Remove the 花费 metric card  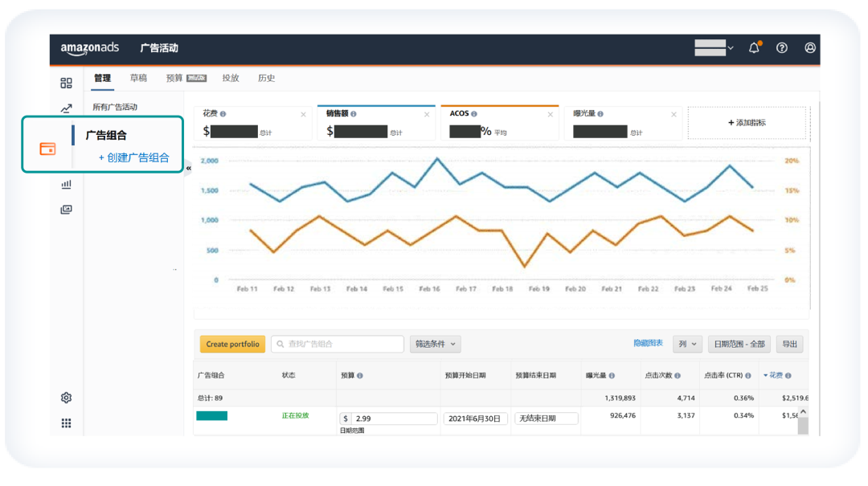click(x=303, y=114)
